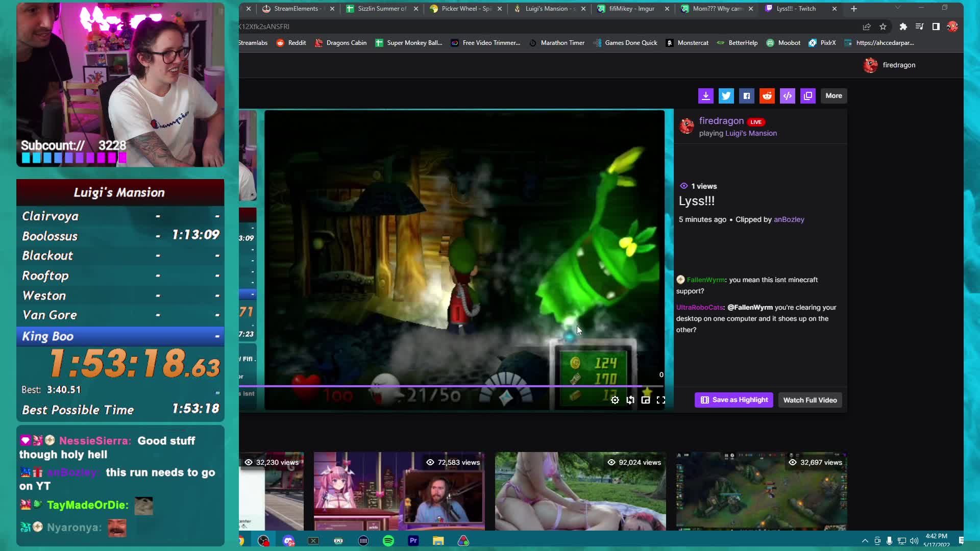This screenshot has height=551, width=980.
Task: Share clip via Facebook icon
Action: (x=746, y=95)
